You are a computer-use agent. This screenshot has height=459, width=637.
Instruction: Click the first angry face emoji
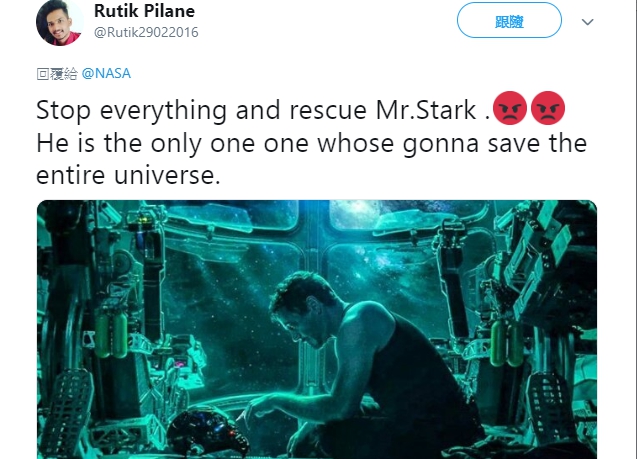pos(510,108)
